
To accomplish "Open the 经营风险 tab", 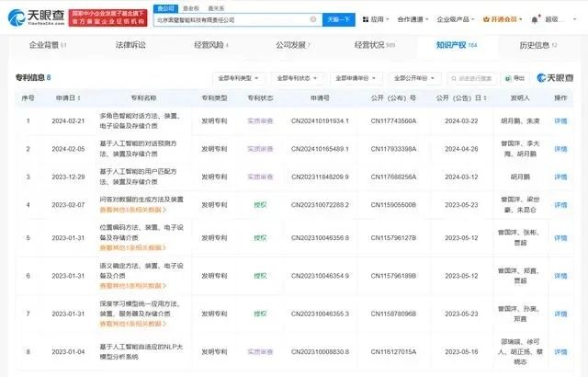I will pos(211,45).
